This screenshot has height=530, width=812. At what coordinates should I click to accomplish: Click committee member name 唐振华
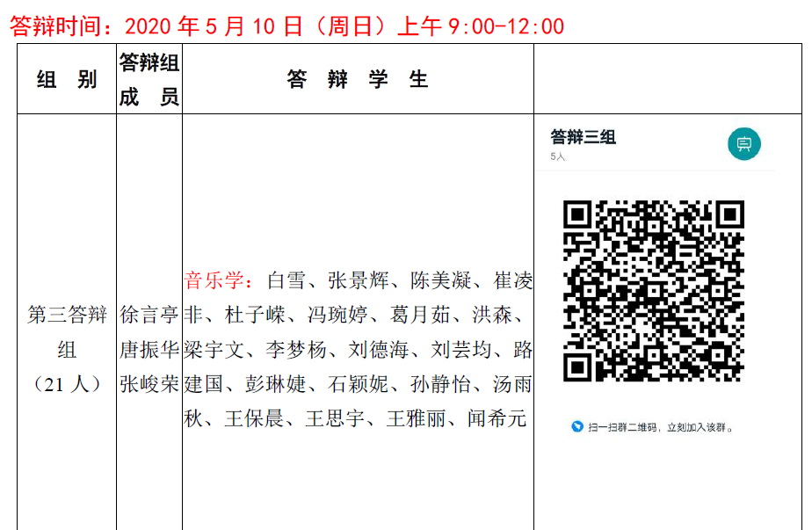149,350
